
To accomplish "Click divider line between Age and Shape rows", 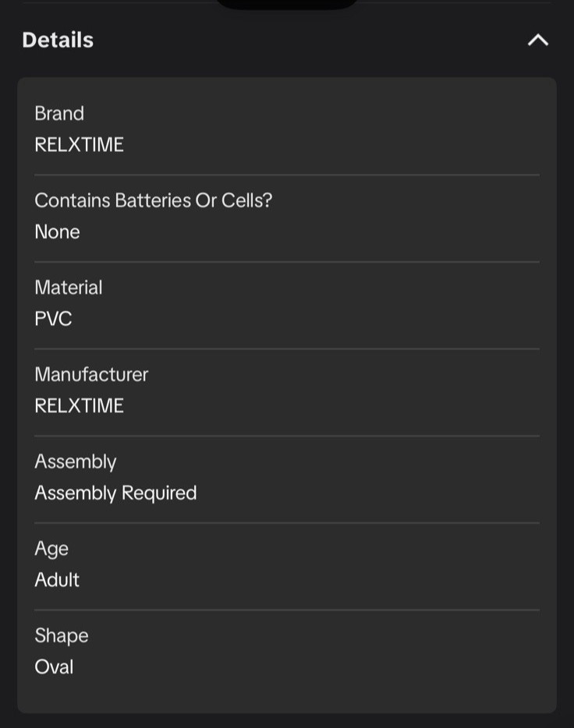I will click(286, 610).
